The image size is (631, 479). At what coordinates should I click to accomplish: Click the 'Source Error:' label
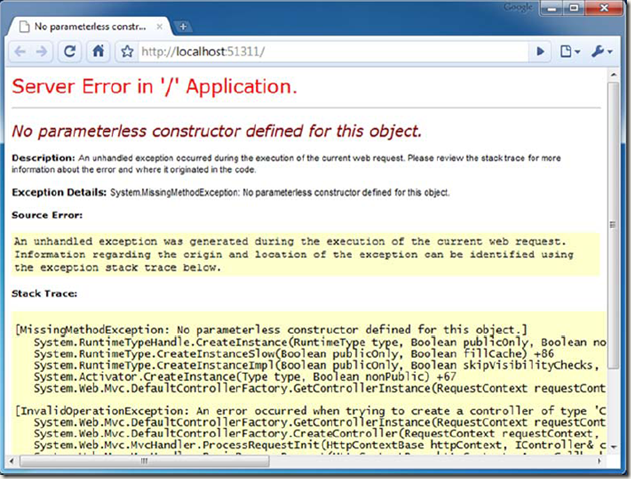47,215
